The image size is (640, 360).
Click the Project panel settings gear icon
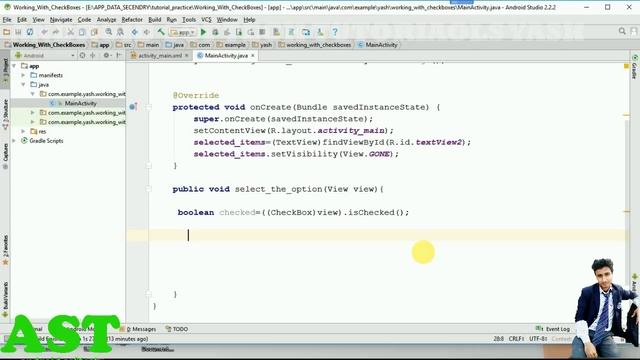(107, 55)
